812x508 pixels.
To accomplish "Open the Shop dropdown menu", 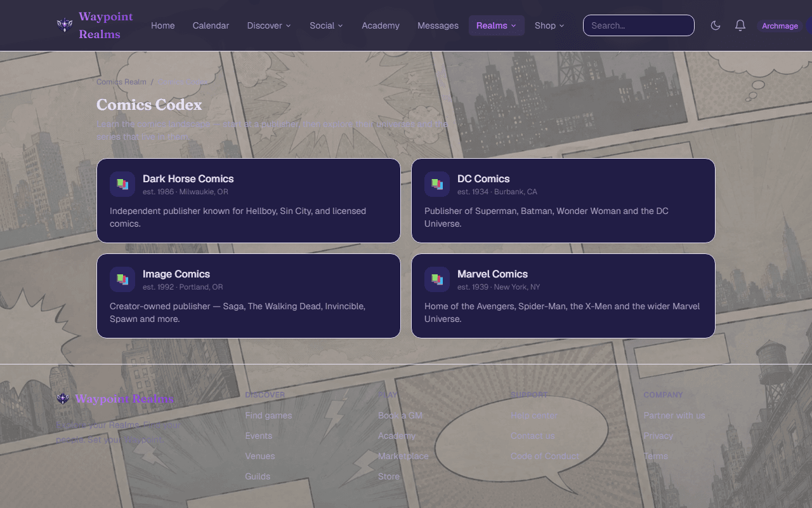I will pyautogui.click(x=549, y=25).
